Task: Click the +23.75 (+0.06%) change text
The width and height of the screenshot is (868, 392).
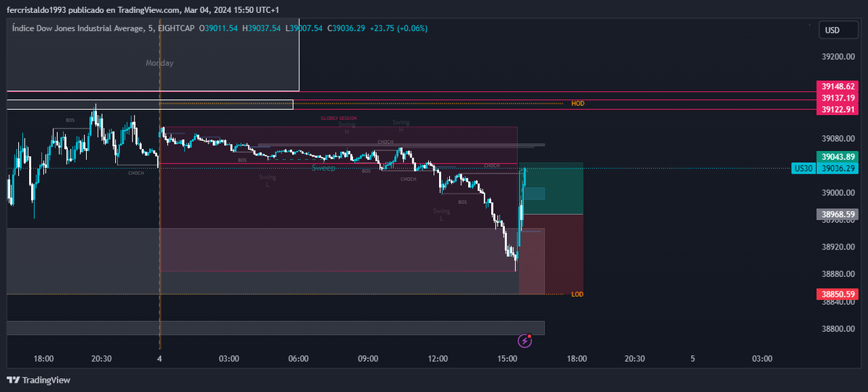Action: pyautogui.click(x=399, y=28)
